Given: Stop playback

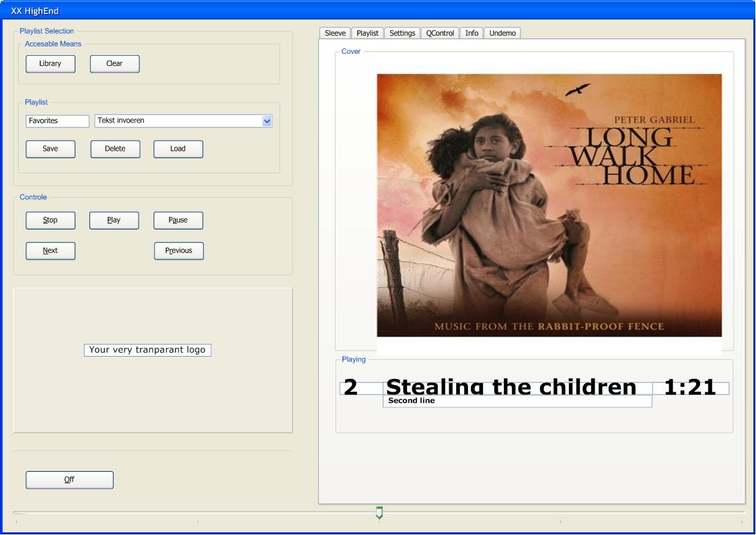Looking at the screenshot, I should coord(50,221).
